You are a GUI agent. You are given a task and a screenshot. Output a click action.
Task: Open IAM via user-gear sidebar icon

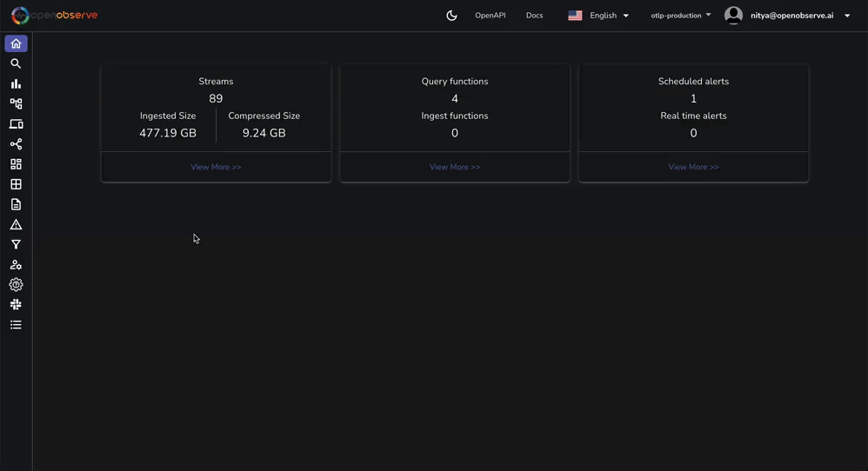[x=16, y=265]
